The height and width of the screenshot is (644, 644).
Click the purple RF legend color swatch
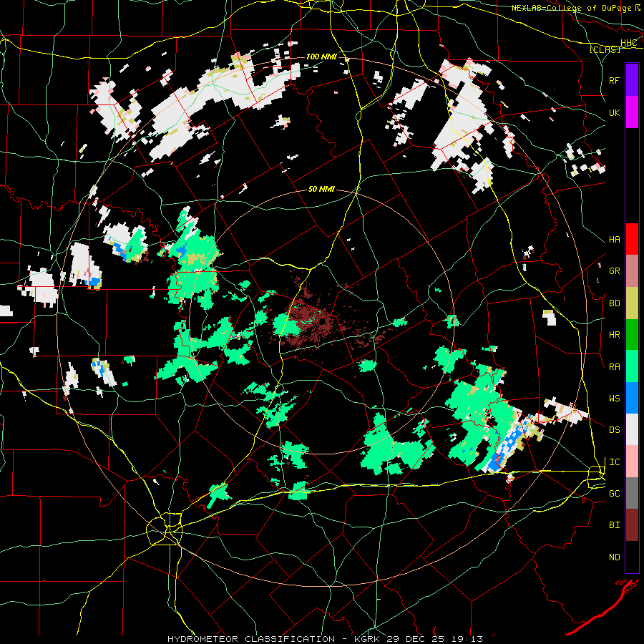632,79
